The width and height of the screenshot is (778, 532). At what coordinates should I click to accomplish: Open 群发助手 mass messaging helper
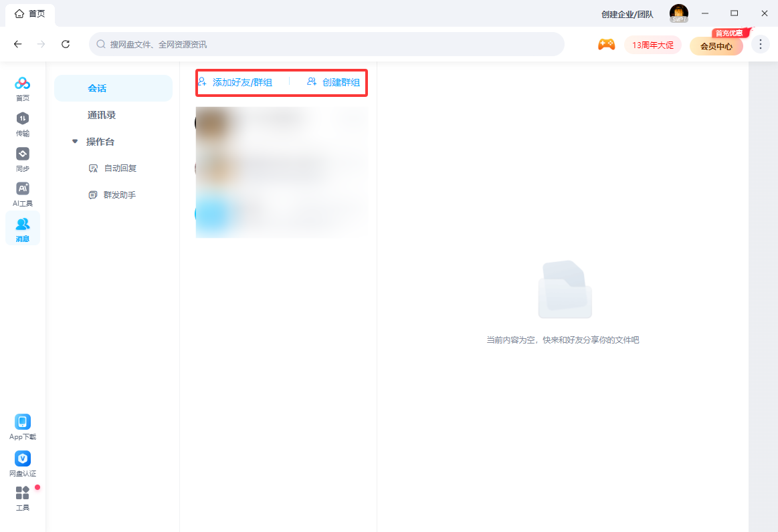(x=120, y=195)
